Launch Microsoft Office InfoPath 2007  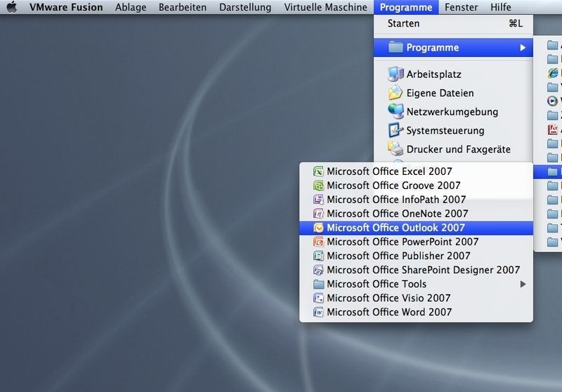click(416, 200)
